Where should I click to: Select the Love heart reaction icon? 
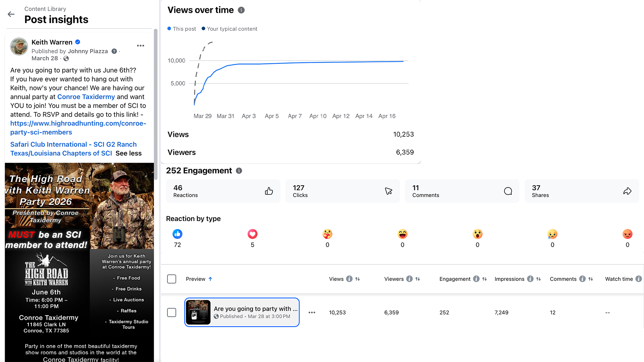coord(253,234)
